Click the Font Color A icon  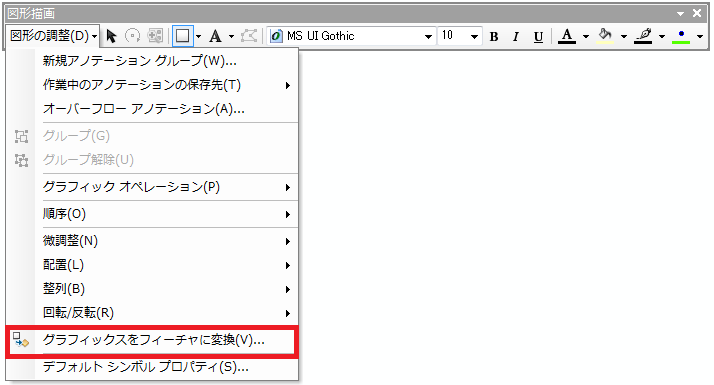click(x=567, y=36)
